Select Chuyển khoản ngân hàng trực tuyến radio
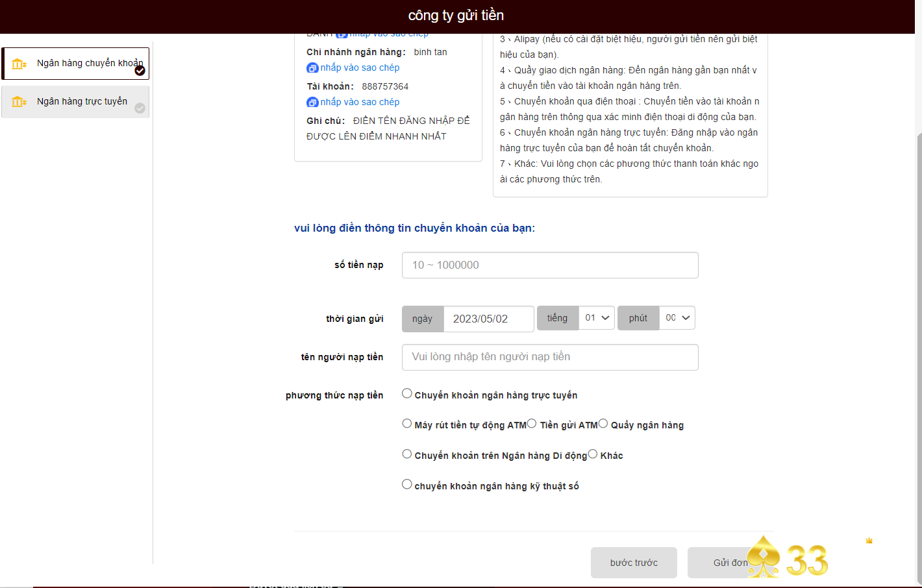This screenshot has height=588, width=922. click(407, 393)
